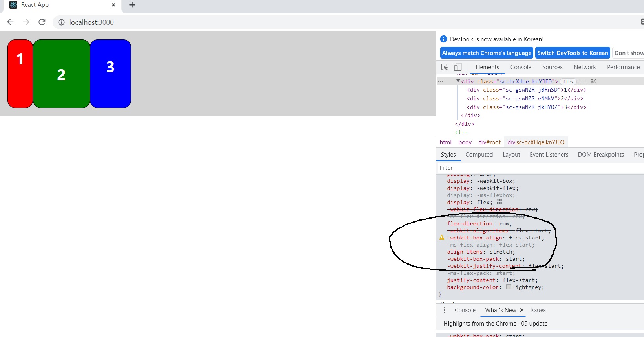The height and width of the screenshot is (337, 644).
Task: Click the -webkit-box-pack: start declaration
Action: (x=486, y=259)
